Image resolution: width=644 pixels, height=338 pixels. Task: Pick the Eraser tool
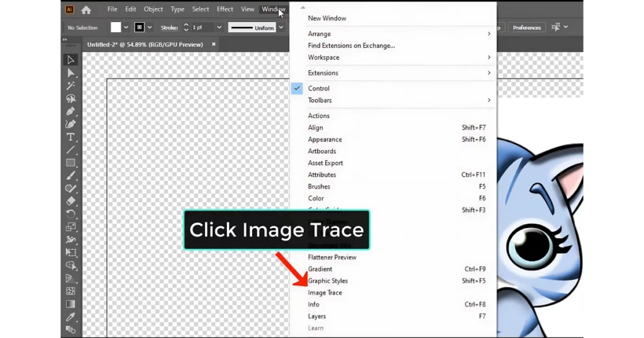[x=70, y=202]
